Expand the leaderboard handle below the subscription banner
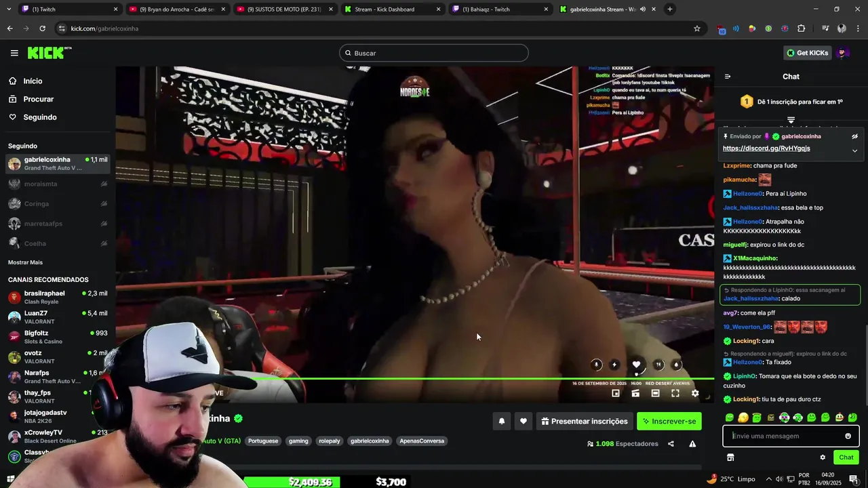 tap(791, 120)
